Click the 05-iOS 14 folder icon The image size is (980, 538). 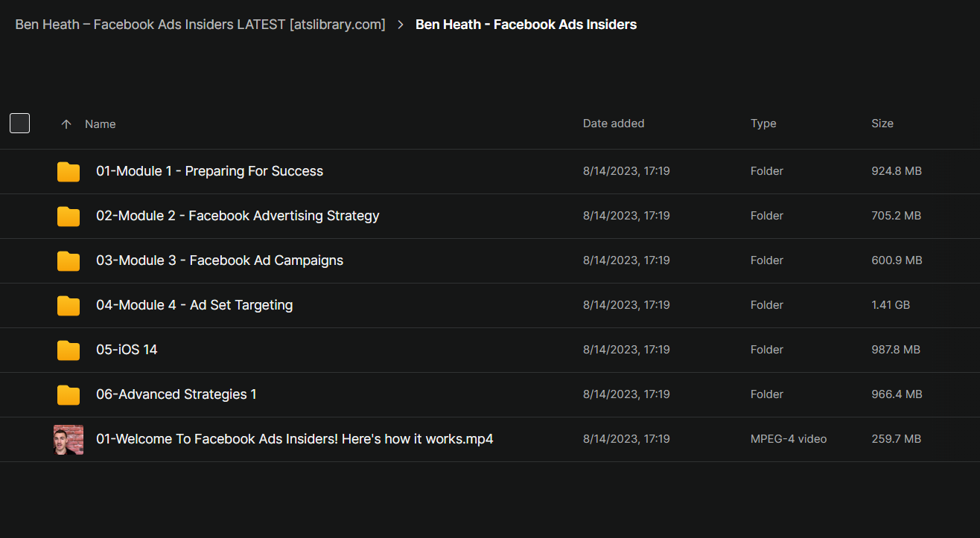pos(69,350)
